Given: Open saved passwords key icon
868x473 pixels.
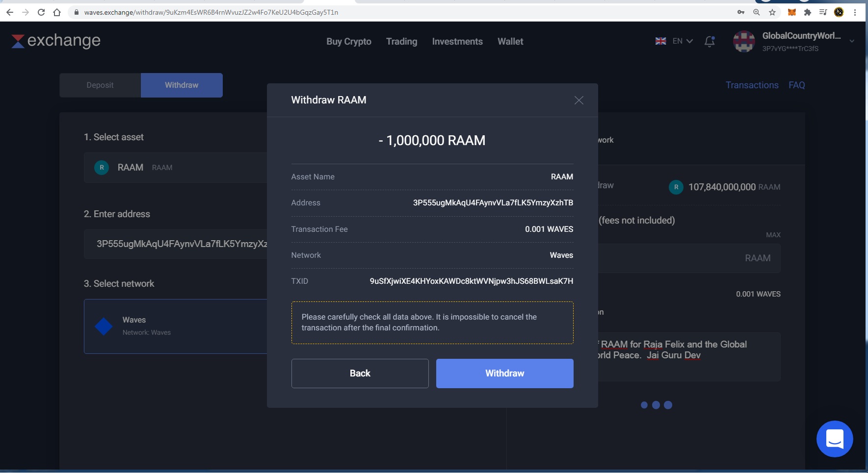Looking at the screenshot, I should [741, 12].
